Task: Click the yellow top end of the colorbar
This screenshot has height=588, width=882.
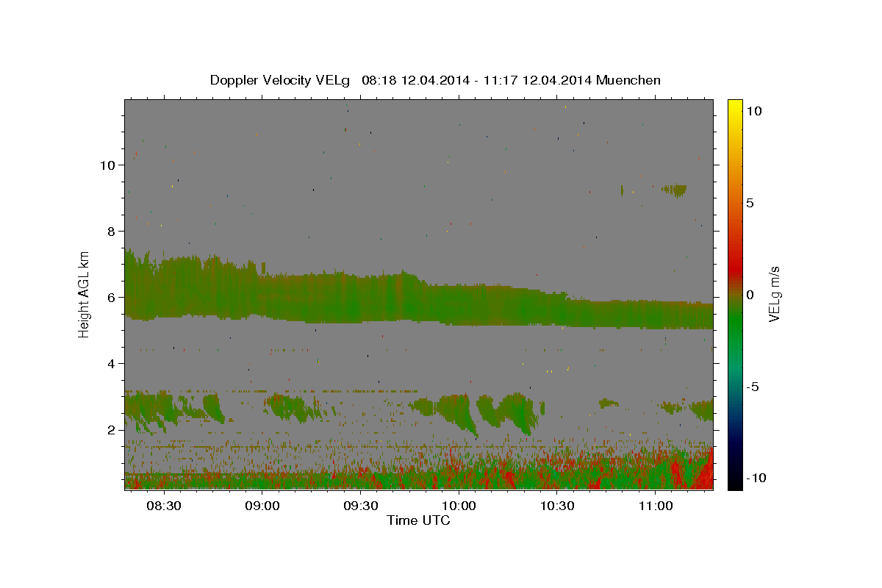Action: [735, 105]
